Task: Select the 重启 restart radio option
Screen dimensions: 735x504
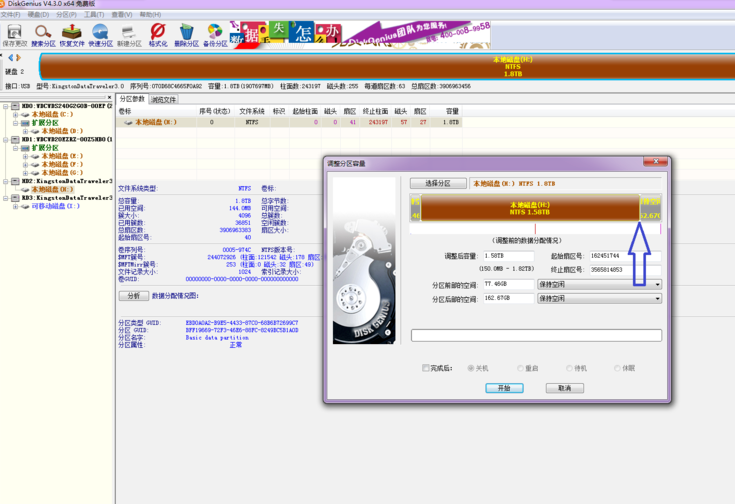Action: coord(520,369)
